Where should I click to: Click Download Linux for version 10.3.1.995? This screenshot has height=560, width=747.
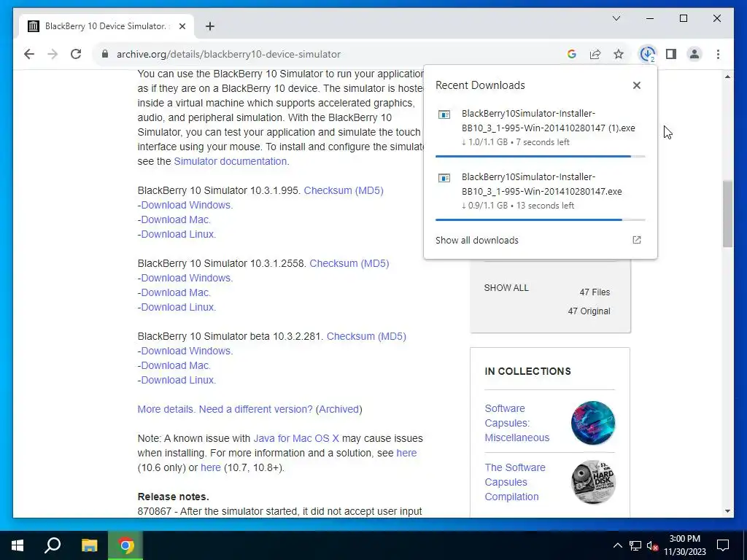point(178,234)
